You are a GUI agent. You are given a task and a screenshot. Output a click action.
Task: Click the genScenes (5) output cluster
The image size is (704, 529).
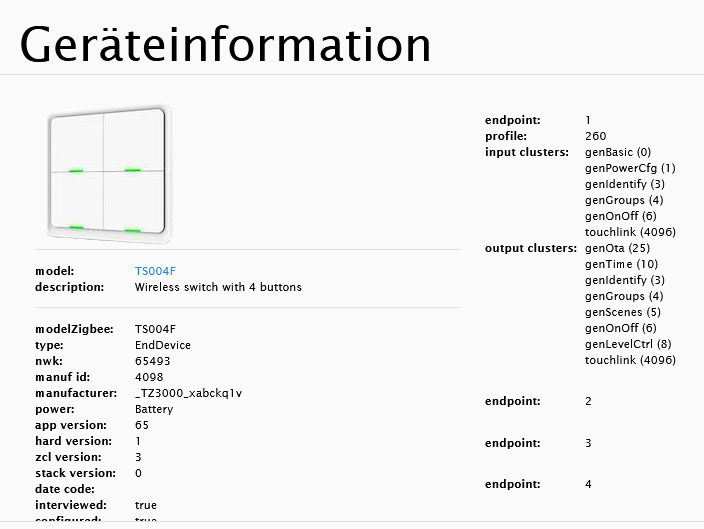(623, 312)
